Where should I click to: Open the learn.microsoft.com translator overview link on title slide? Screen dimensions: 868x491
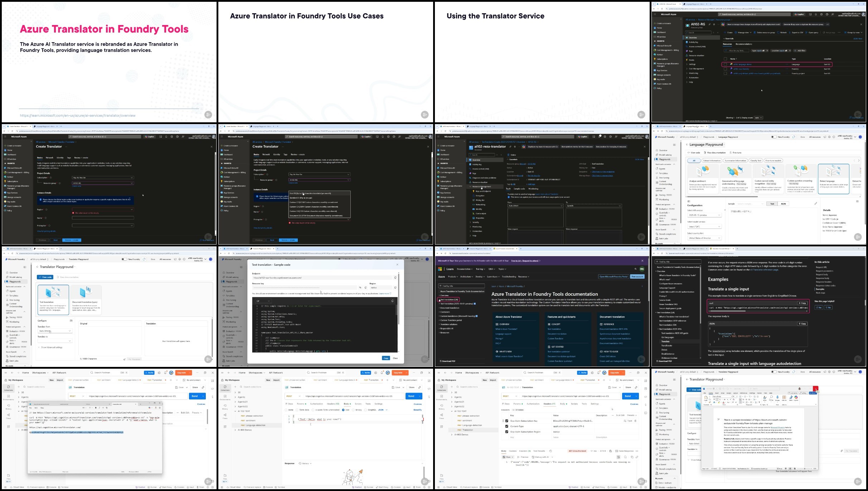pyautogui.click(x=78, y=116)
